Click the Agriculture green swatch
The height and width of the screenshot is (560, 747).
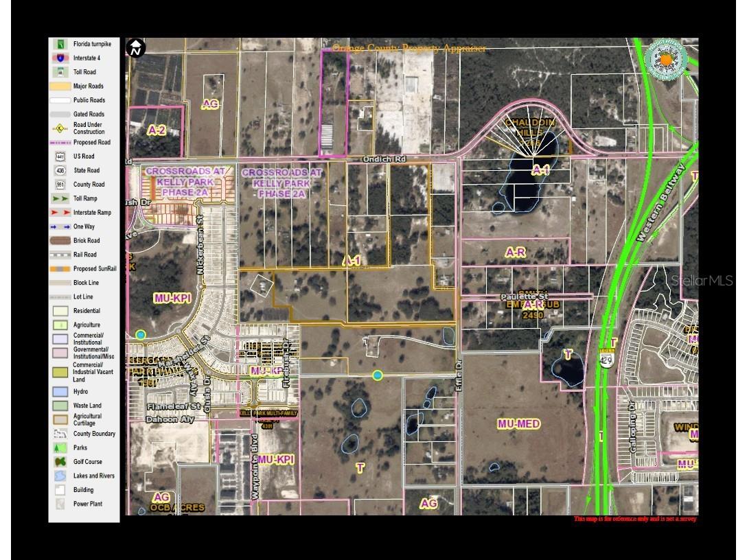60,325
